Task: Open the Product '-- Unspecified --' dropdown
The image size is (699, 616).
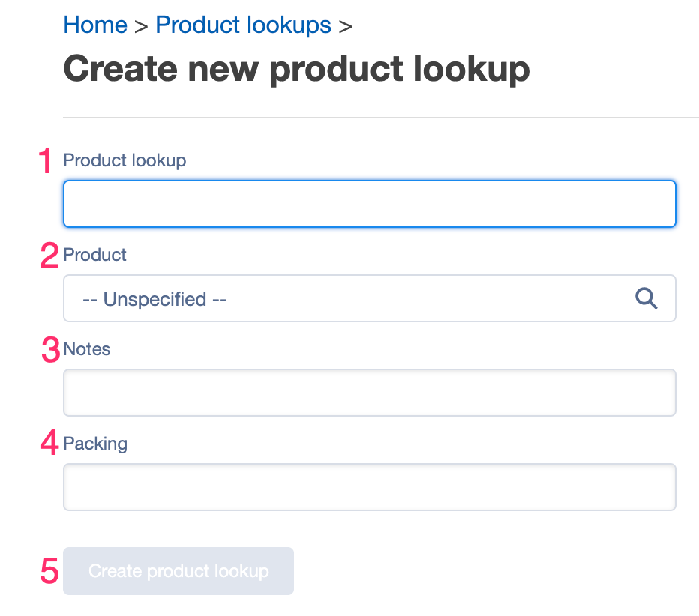Action: [370, 298]
